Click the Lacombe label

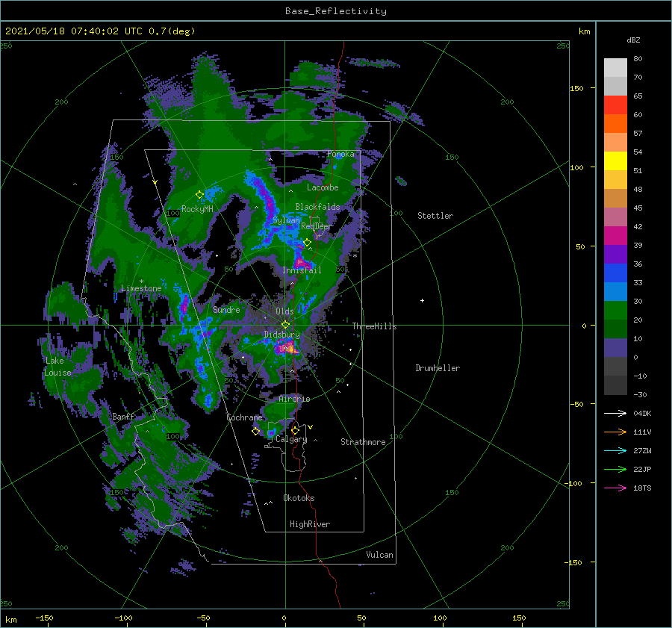[323, 187]
